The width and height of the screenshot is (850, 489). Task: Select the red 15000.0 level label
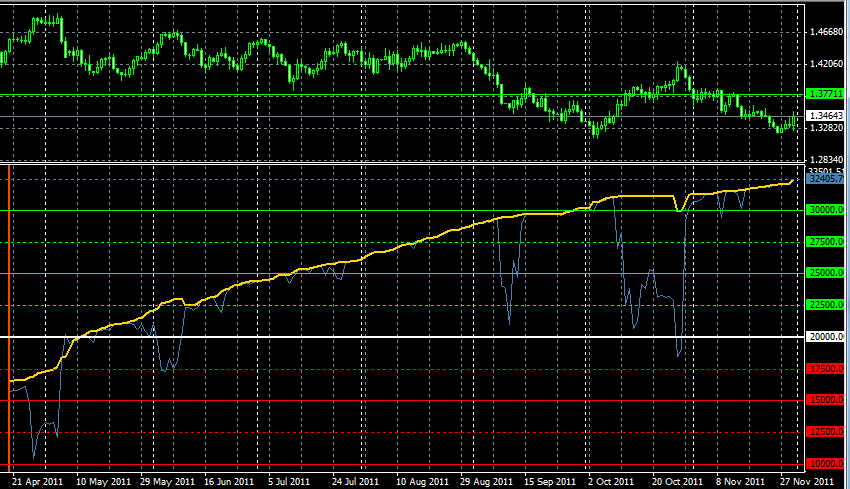click(x=824, y=401)
